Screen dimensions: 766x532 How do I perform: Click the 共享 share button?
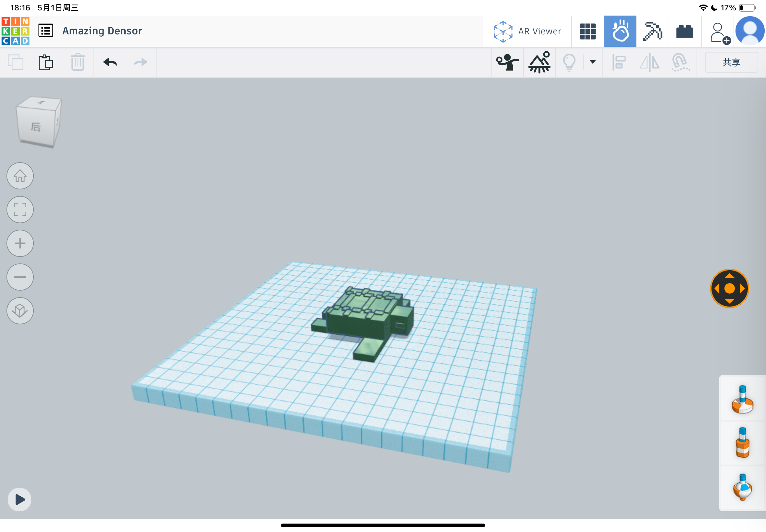pyautogui.click(x=731, y=62)
